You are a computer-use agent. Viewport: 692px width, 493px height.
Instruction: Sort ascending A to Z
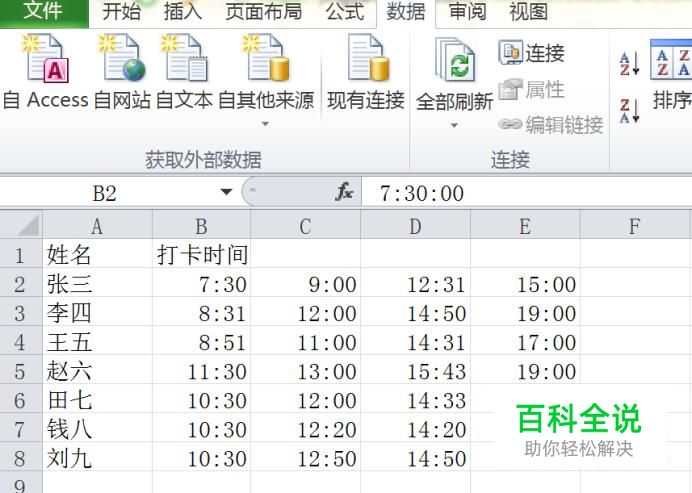pyautogui.click(x=629, y=64)
